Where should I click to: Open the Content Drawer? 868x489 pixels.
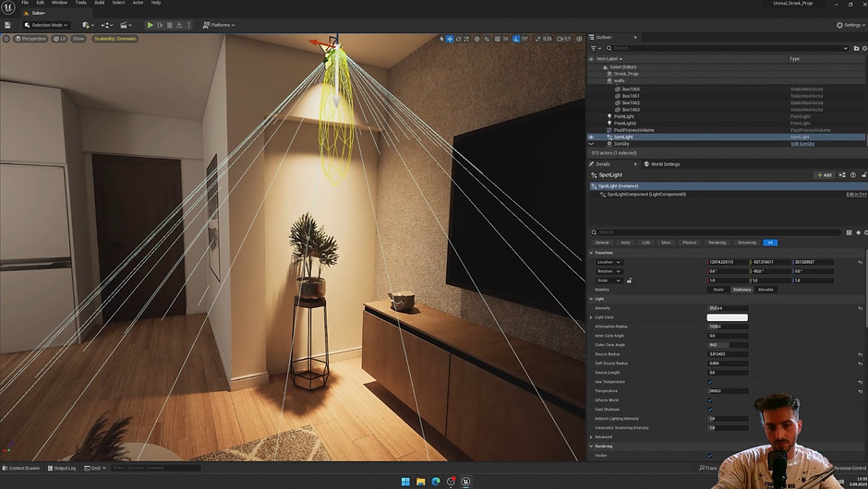[x=21, y=468]
